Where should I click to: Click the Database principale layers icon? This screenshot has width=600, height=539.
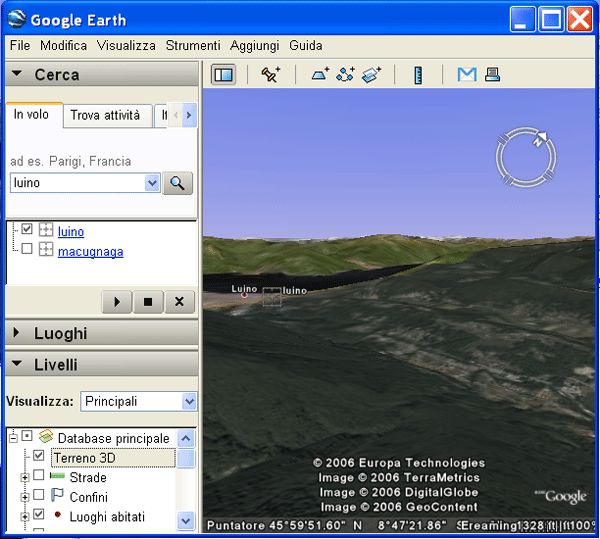pos(46,436)
